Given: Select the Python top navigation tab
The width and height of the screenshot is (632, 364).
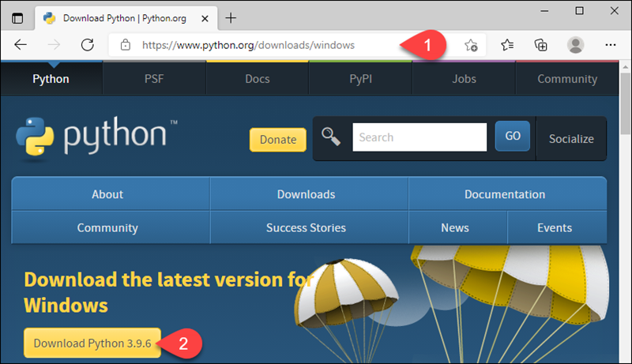Looking at the screenshot, I should (x=51, y=78).
